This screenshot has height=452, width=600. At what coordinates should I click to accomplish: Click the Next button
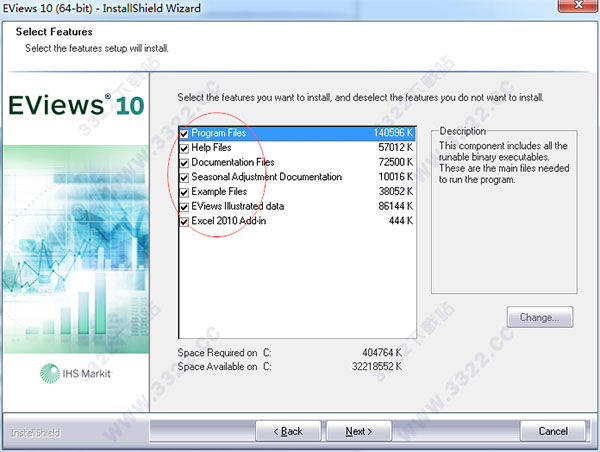[359, 431]
